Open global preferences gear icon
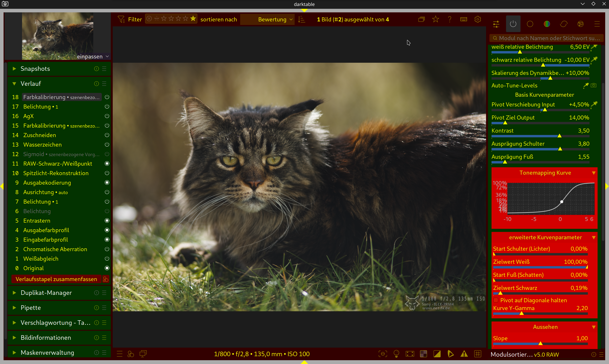 [477, 19]
